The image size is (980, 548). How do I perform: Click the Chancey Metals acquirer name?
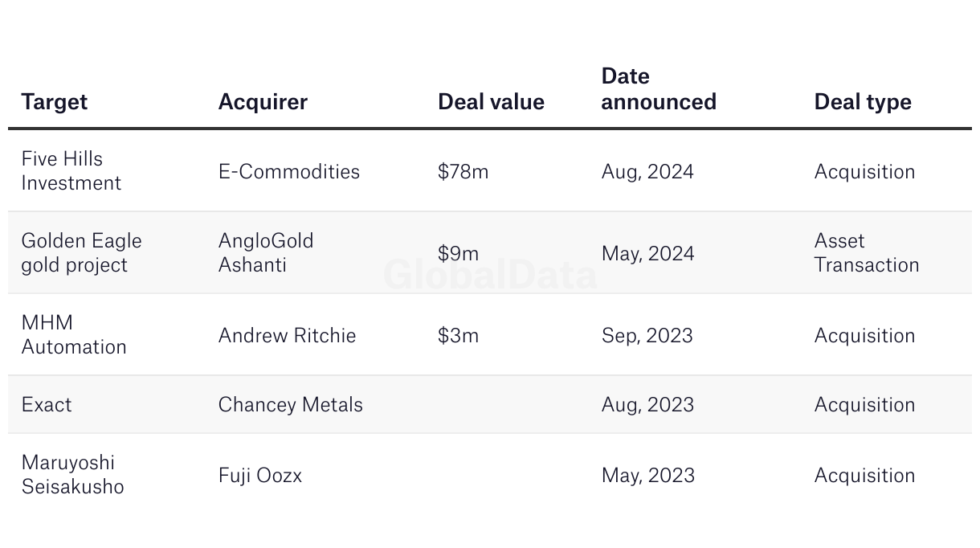tap(291, 404)
